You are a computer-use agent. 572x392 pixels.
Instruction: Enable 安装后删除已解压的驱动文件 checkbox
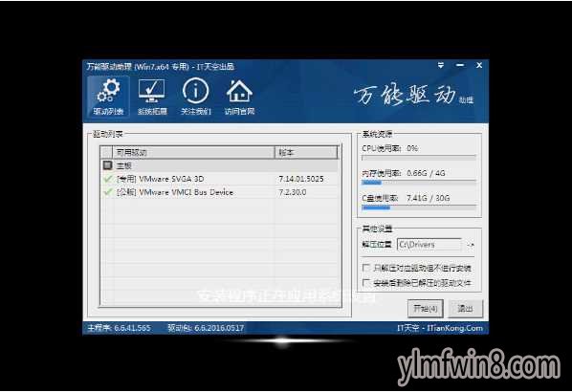(x=366, y=283)
